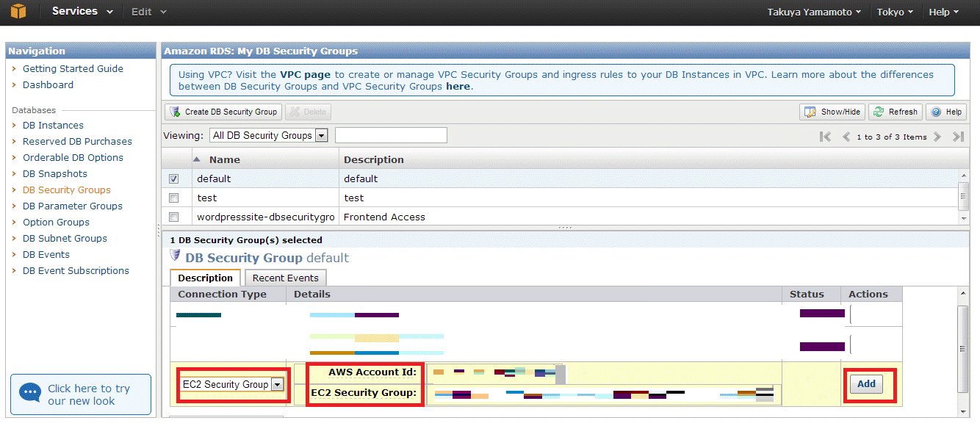Click the groups list vertical scrollbar
980x426 pixels.
click(x=964, y=197)
